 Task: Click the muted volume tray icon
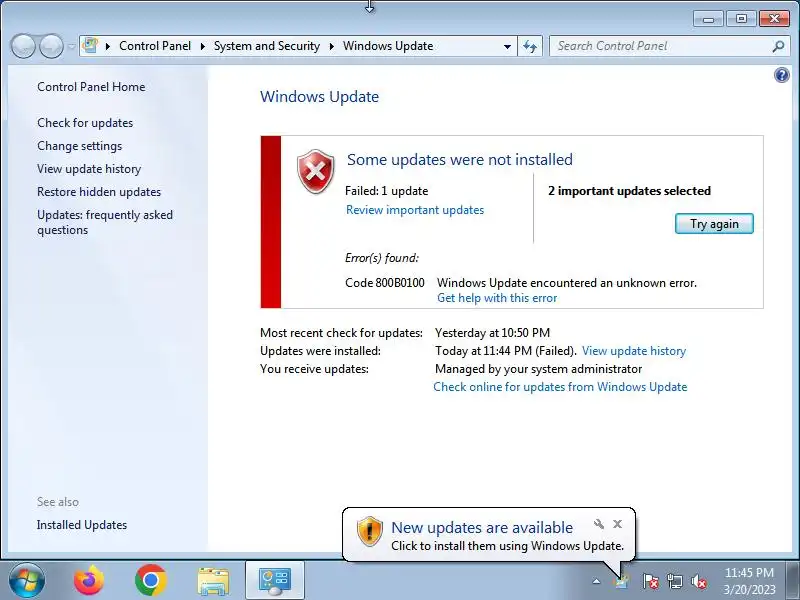coord(699,581)
